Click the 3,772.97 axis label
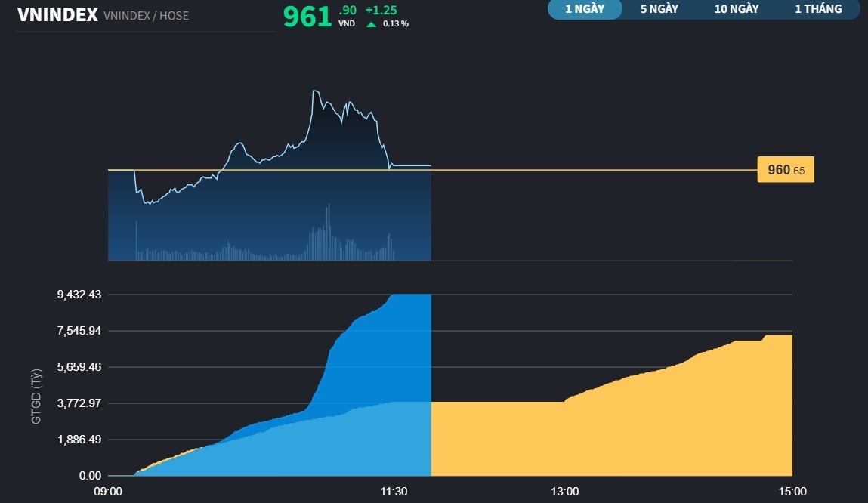Screen dimensions: 868x503 coord(79,403)
